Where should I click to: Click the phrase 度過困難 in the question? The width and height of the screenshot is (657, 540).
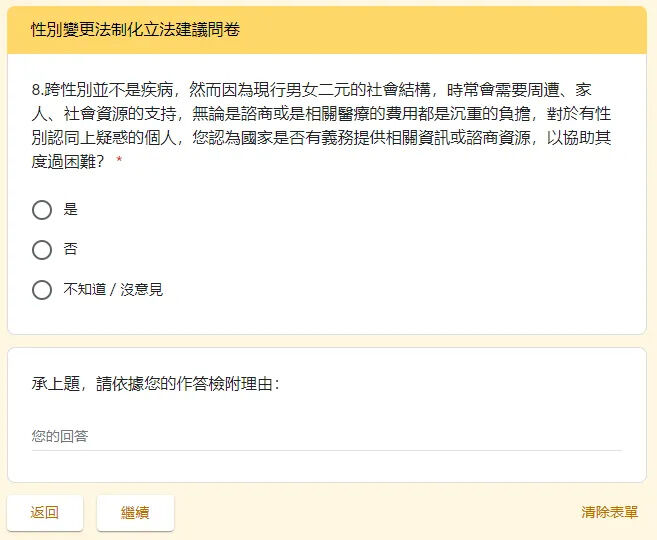point(63,162)
